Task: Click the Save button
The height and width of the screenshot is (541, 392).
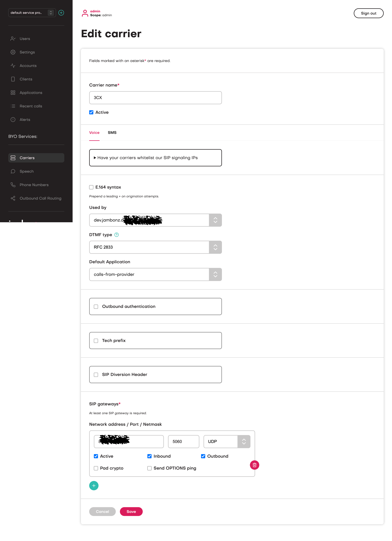Action: click(131, 511)
